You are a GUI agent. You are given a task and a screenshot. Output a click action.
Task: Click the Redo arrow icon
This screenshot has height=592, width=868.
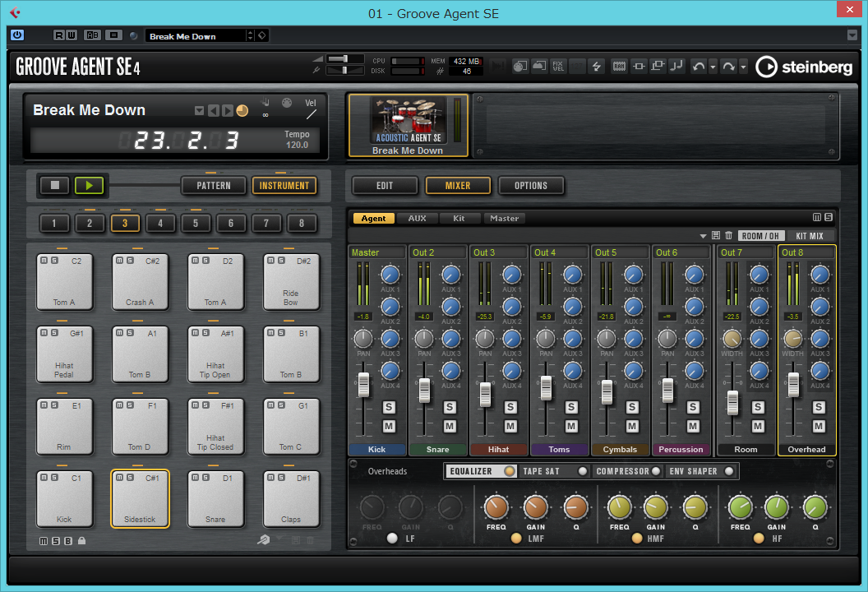click(x=729, y=66)
